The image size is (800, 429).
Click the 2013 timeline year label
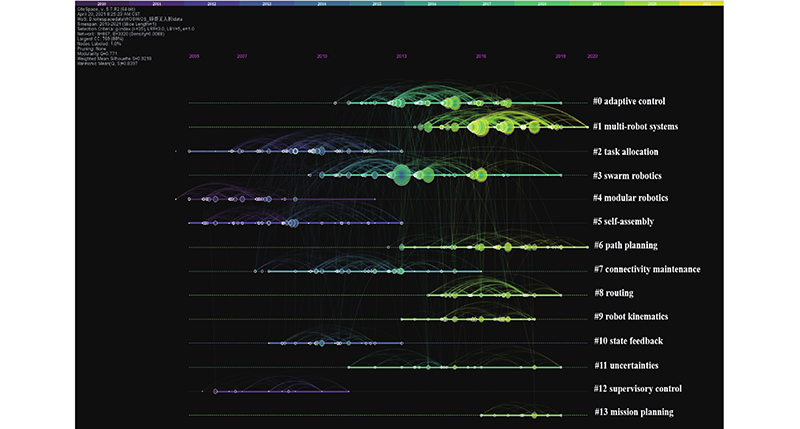pyautogui.click(x=401, y=57)
